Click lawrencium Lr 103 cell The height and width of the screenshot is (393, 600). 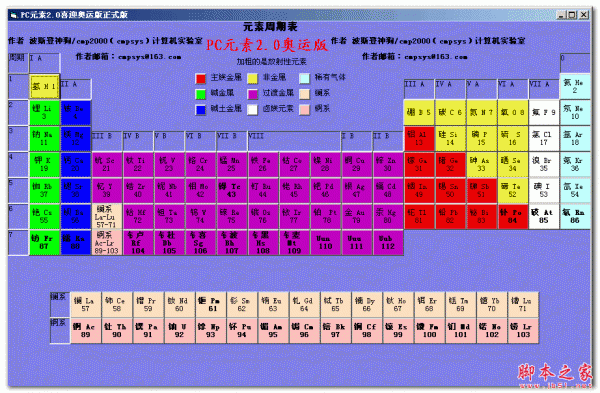click(523, 331)
